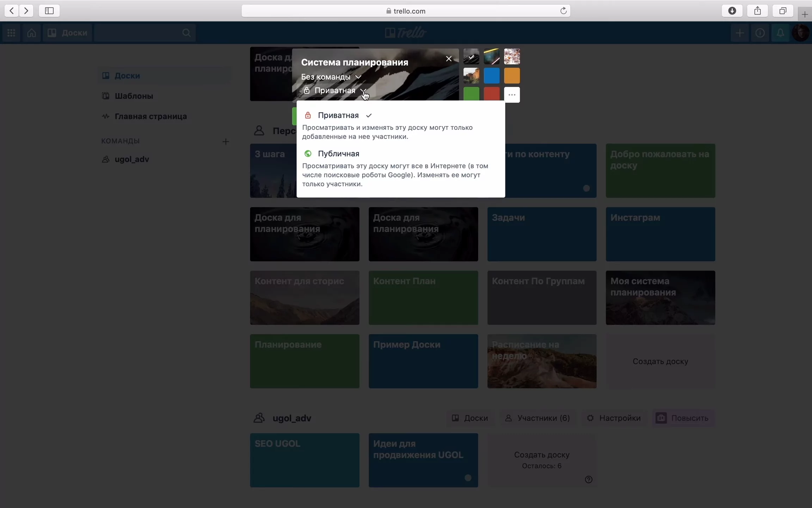
Task: Open Trello apps grid icon
Action: coord(11,33)
